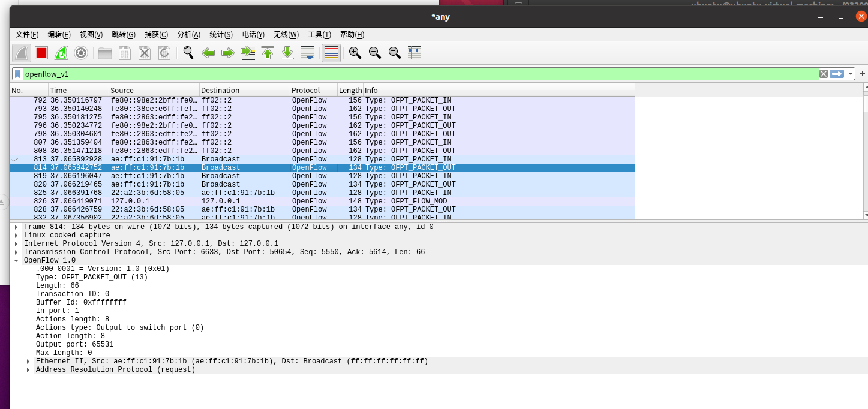This screenshot has width=868, height=409.
Task: Open the 帮助(H) menu
Action: click(x=352, y=35)
